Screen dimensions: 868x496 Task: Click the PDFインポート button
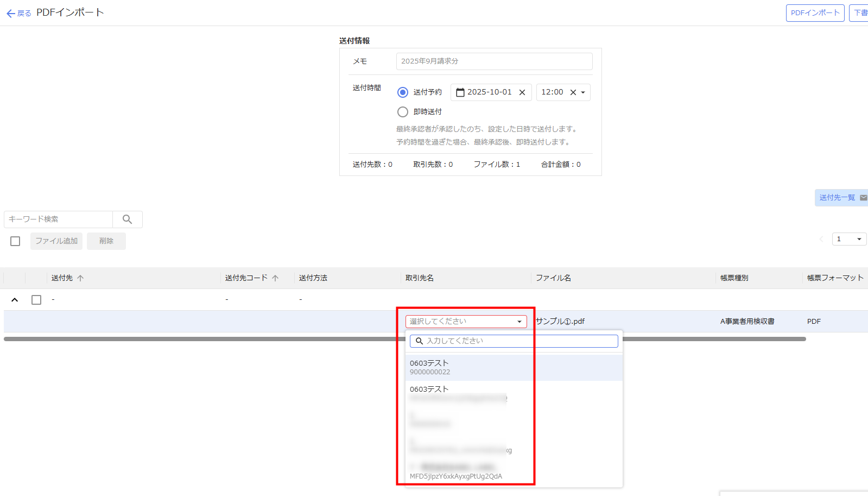(815, 13)
